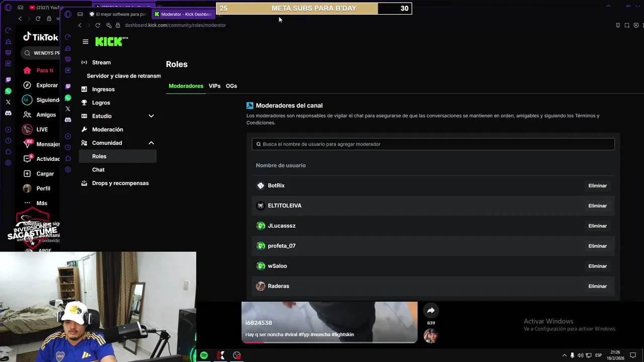Remove profeta_07 with its Eliminar button

click(598, 246)
